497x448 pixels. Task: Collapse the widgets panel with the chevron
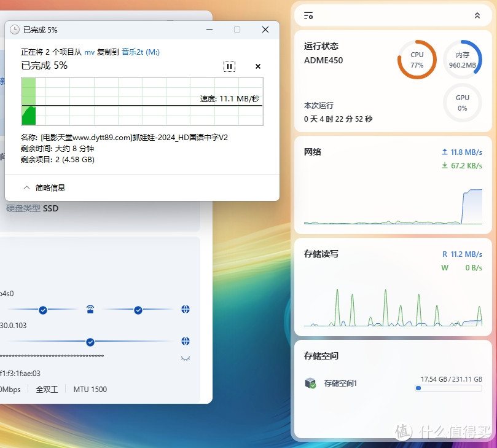click(476, 15)
